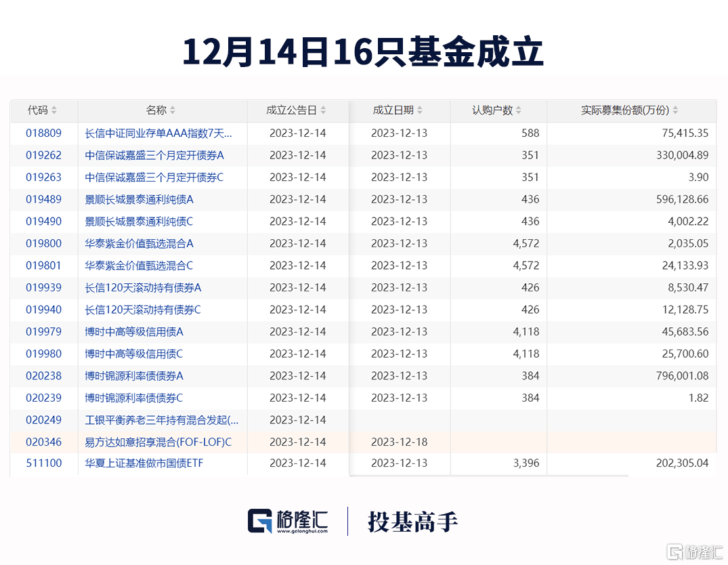Click the 认购户数 column header
Viewport: 728px width, 565px height.
tap(498, 110)
